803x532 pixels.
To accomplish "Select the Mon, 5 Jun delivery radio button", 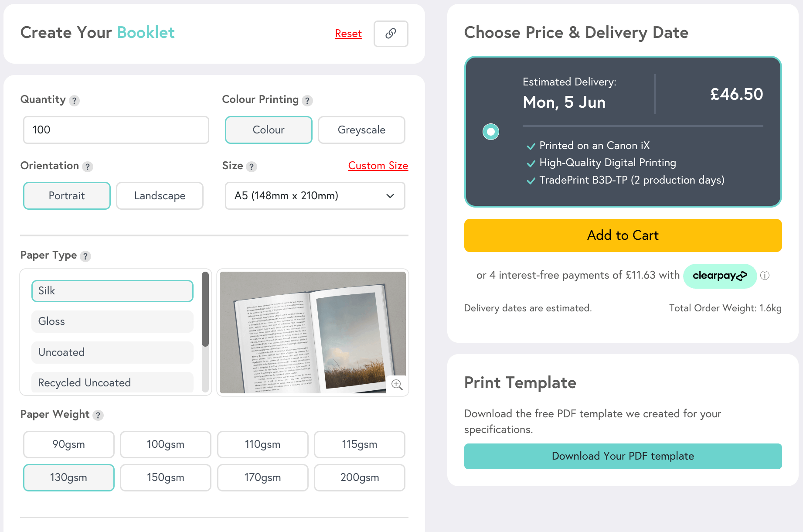I will pyautogui.click(x=491, y=132).
